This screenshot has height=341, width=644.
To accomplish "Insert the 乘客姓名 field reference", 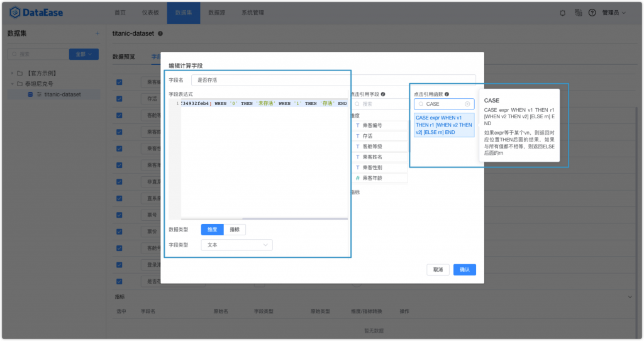I will pyautogui.click(x=380, y=157).
